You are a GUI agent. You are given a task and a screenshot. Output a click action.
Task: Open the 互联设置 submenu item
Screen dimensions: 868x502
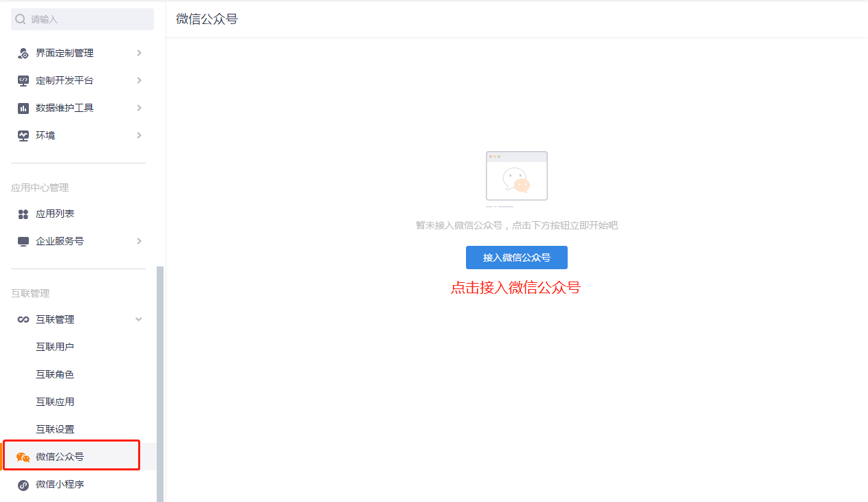[55, 429]
